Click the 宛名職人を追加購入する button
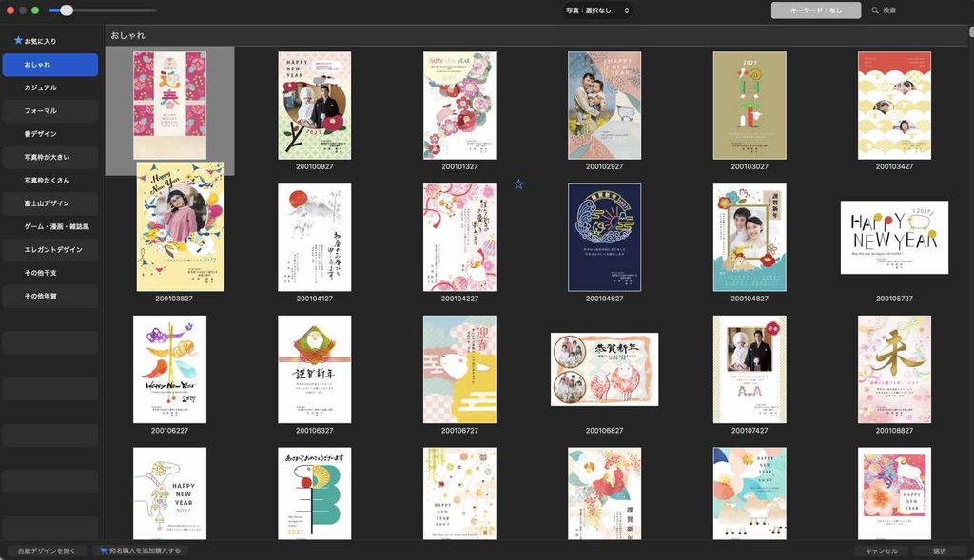The height and width of the screenshot is (560, 974). [x=141, y=550]
